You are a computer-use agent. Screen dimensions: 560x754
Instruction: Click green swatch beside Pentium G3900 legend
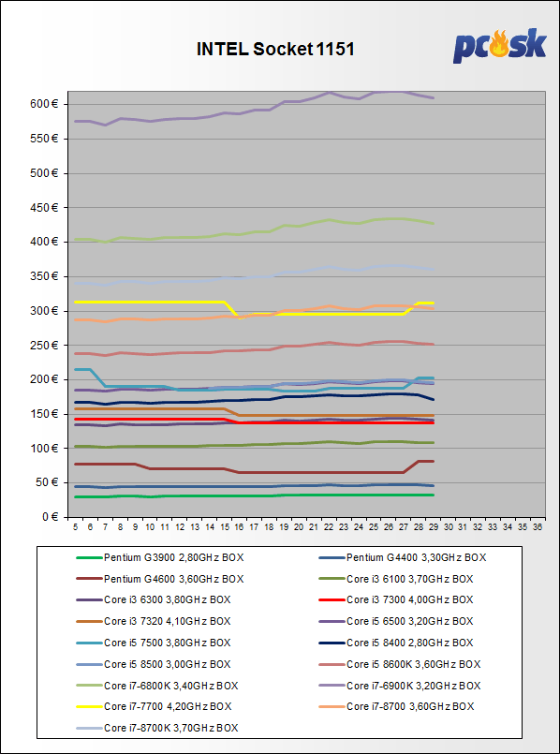click(x=89, y=558)
